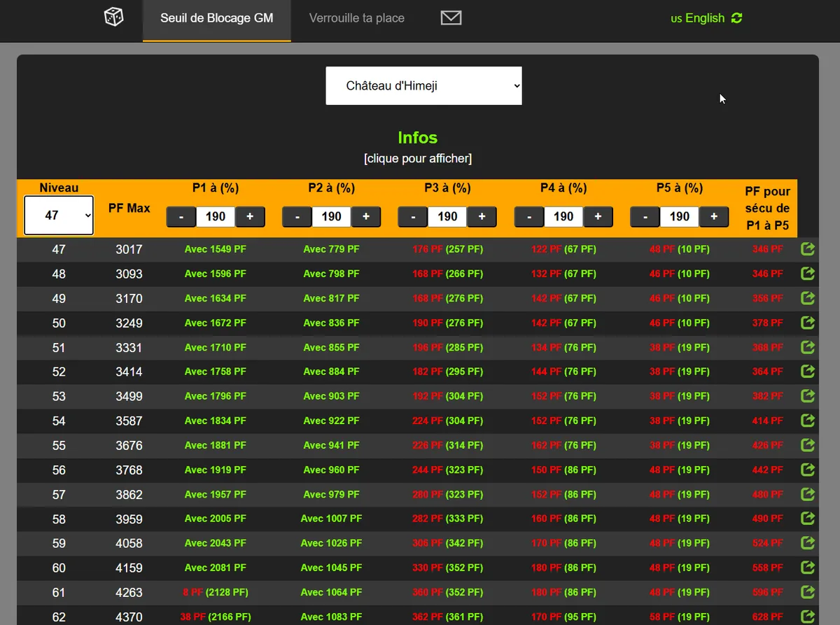Screen dimensions: 840x625
Task: Decrease P2 percentage with minus button
Action: 297,217
